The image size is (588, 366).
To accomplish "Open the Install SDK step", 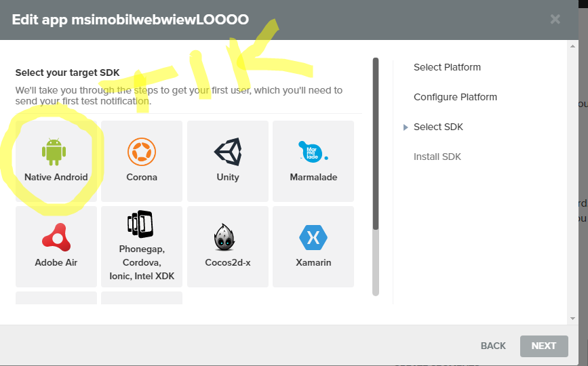I will (x=437, y=157).
